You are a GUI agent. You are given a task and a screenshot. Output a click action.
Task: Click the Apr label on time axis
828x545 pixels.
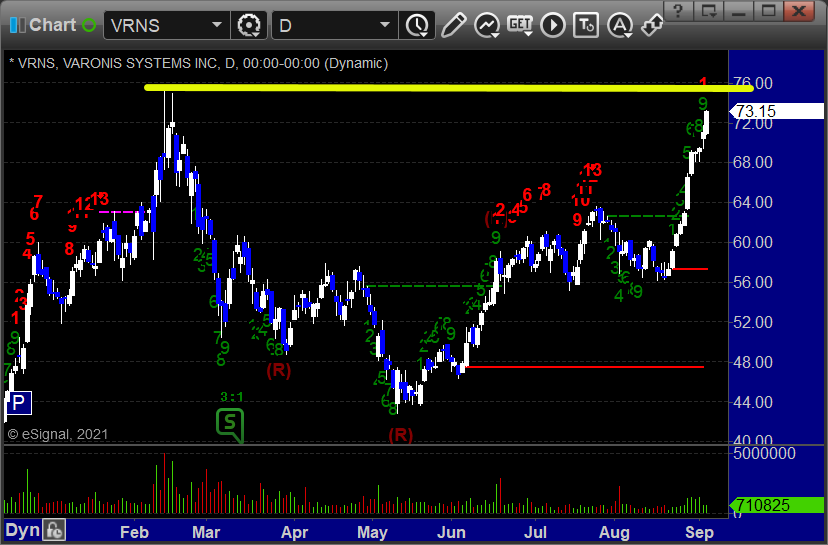tap(294, 532)
